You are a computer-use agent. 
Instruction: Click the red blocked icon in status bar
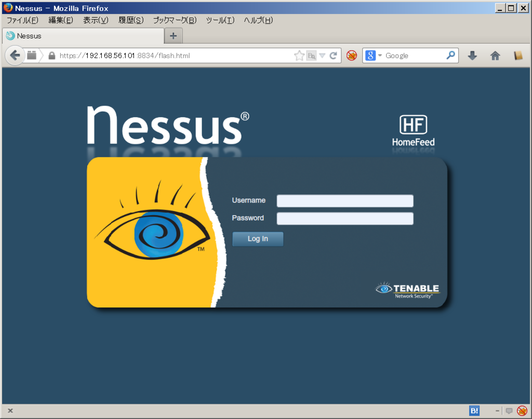coord(522,411)
